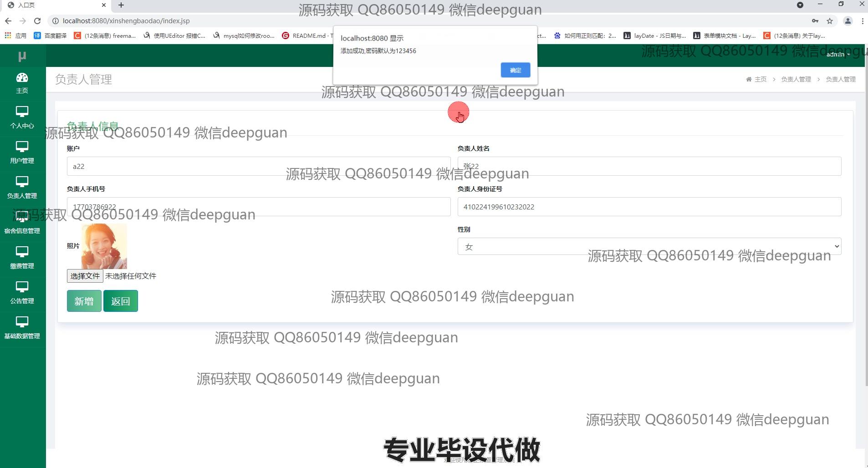868x468 pixels.
Task: Click the browser forward arrow
Action: pos(23,21)
